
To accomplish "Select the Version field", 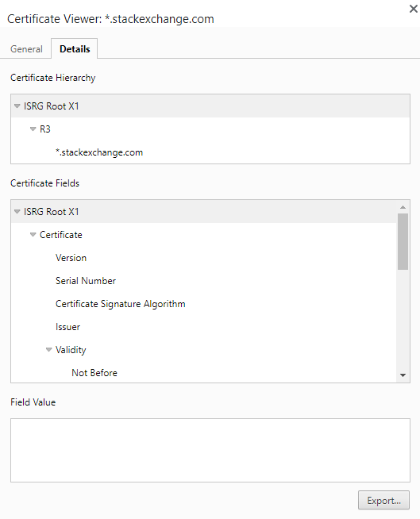I will [204, 257].
